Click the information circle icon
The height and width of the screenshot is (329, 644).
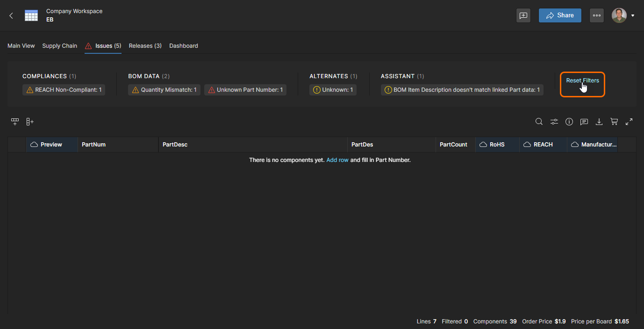coord(569,122)
